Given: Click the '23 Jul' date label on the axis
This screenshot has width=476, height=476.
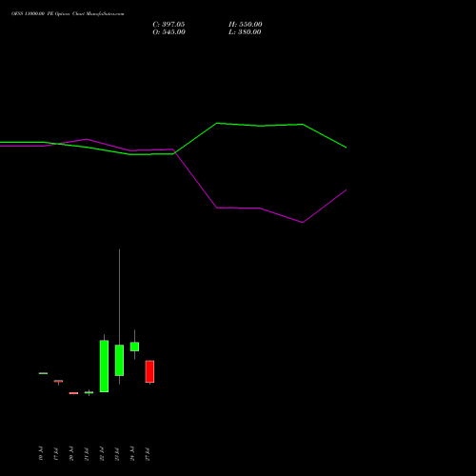Looking at the screenshot, I should [117, 454].
